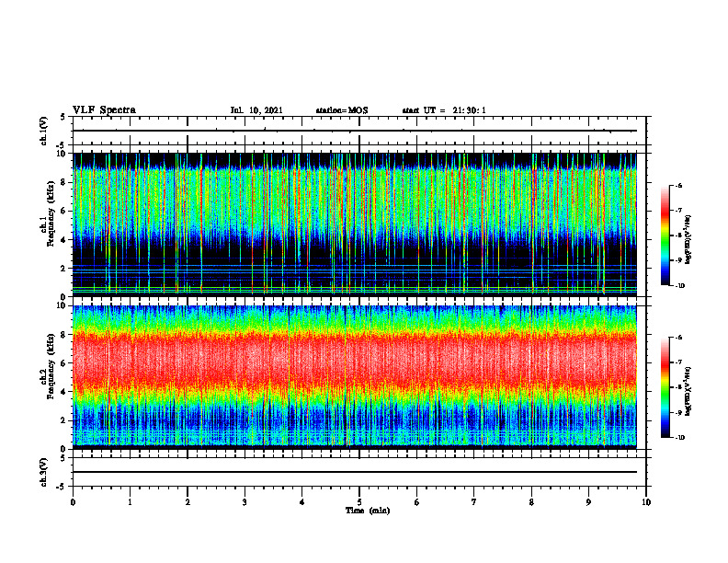Click time axis tick label "2"
The width and height of the screenshot is (728, 563).
pos(188,502)
